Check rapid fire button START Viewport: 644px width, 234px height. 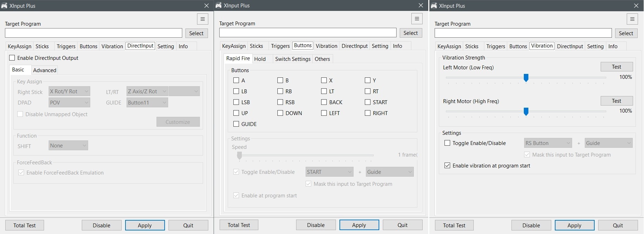tap(368, 102)
